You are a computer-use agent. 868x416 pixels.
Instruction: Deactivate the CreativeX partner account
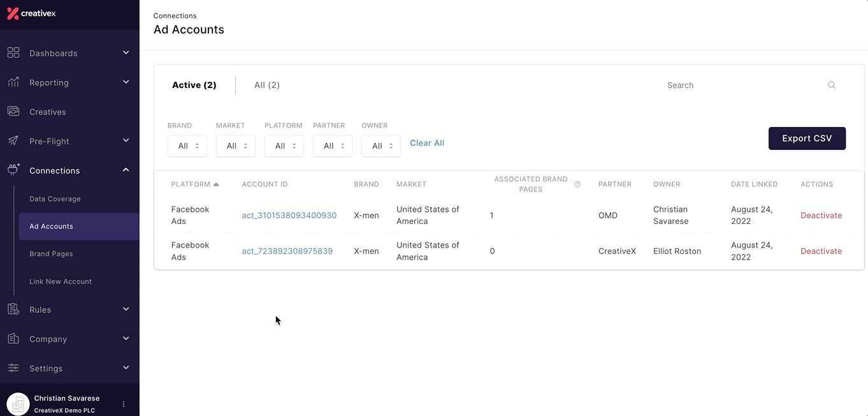821,251
